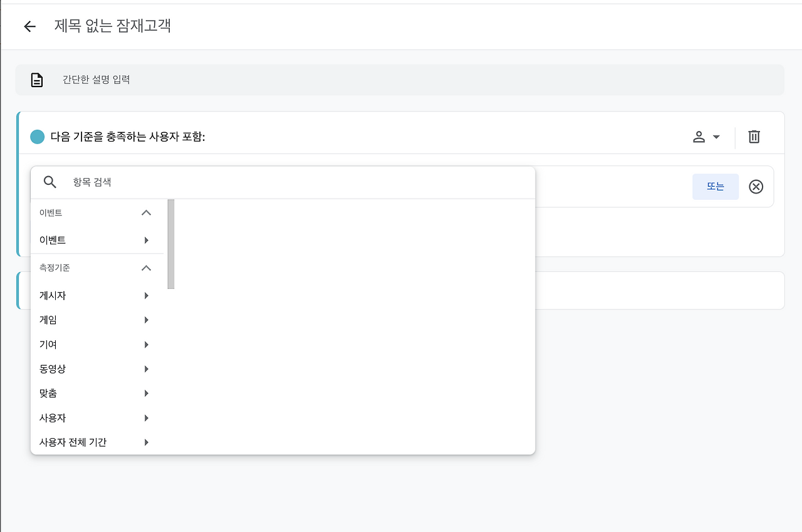Click the 제목 없는 잠재고객 title text

(x=112, y=26)
